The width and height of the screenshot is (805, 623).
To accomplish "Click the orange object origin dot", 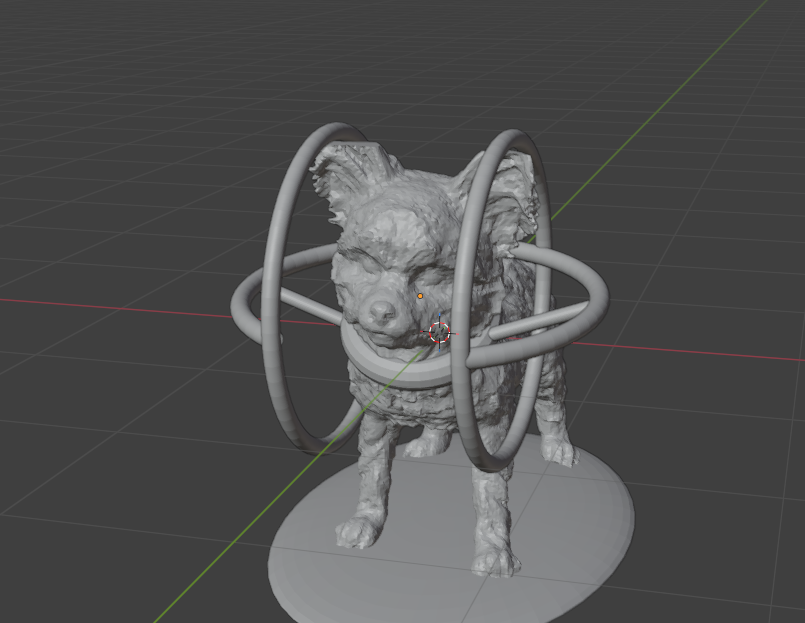I will (420, 296).
